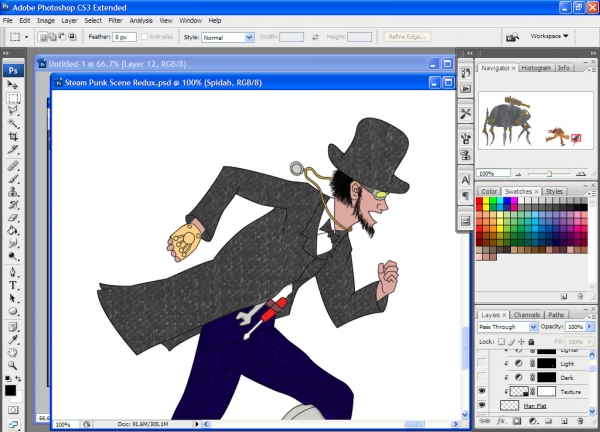Screen dimensions: 600x432
Task: Create new adjustment layer
Action: [x=533, y=421]
